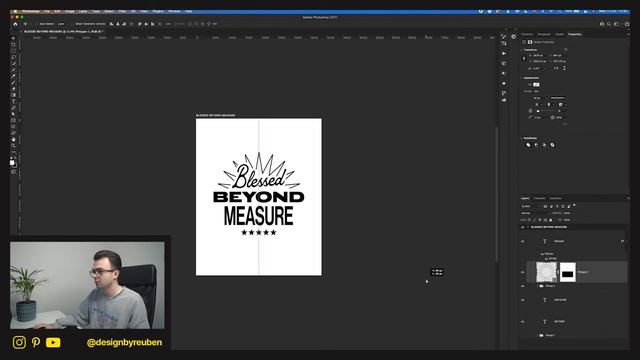Hide the BLESSED BEYOND MEASURE artboard
Viewport: 640px width, 360px height.
(522, 227)
